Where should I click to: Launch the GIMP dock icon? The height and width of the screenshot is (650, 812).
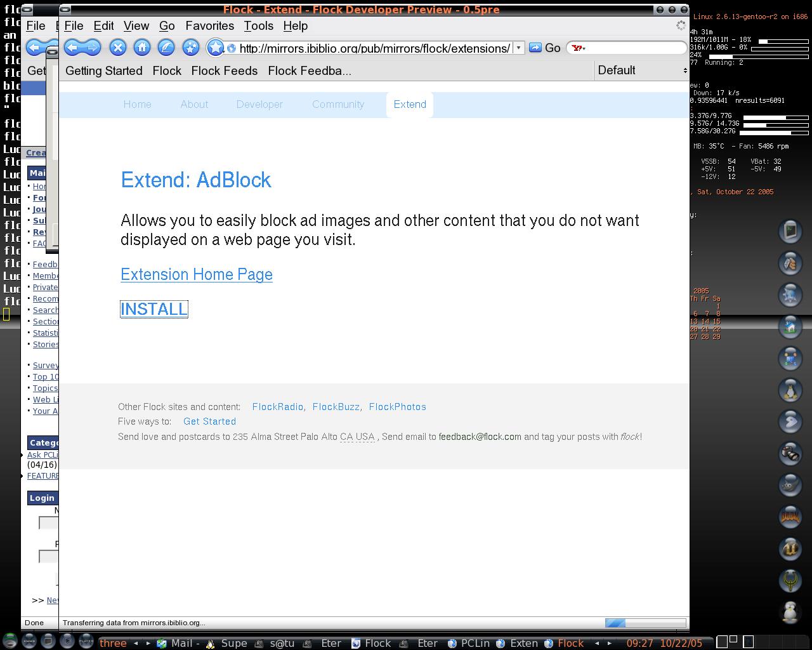[x=790, y=485]
